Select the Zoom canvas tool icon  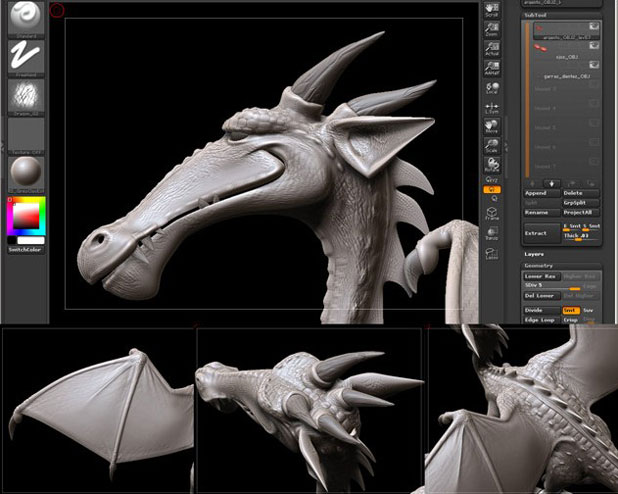coord(492,30)
